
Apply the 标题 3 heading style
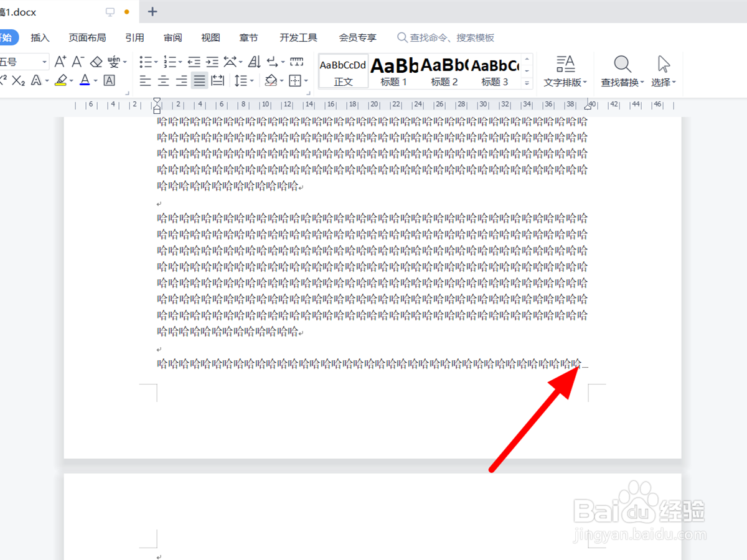(x=495, y=71)
